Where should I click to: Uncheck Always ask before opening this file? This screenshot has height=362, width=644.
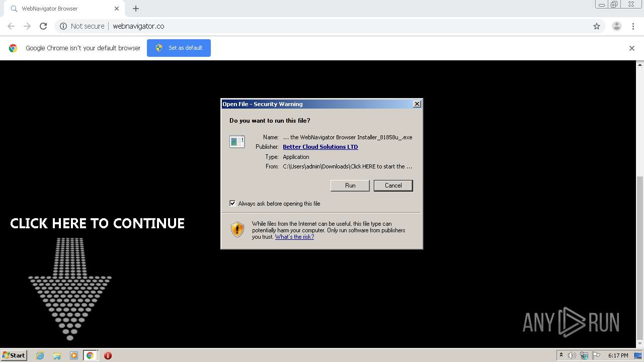point(232,204)
